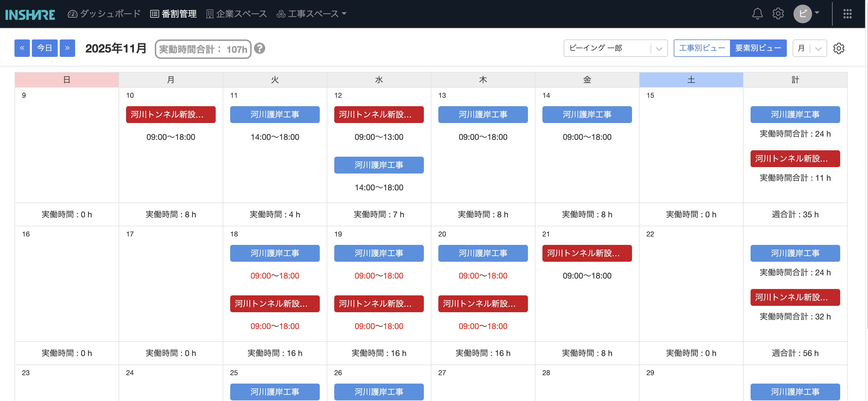Select day cell 27

(483, 383)
